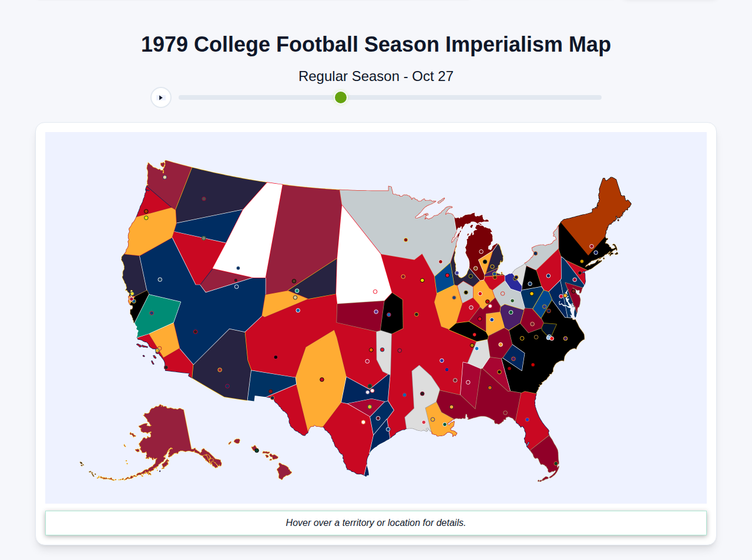Click the school marker on the Hawaiian islands
This screenshot has width=752, height=560.
257,450
